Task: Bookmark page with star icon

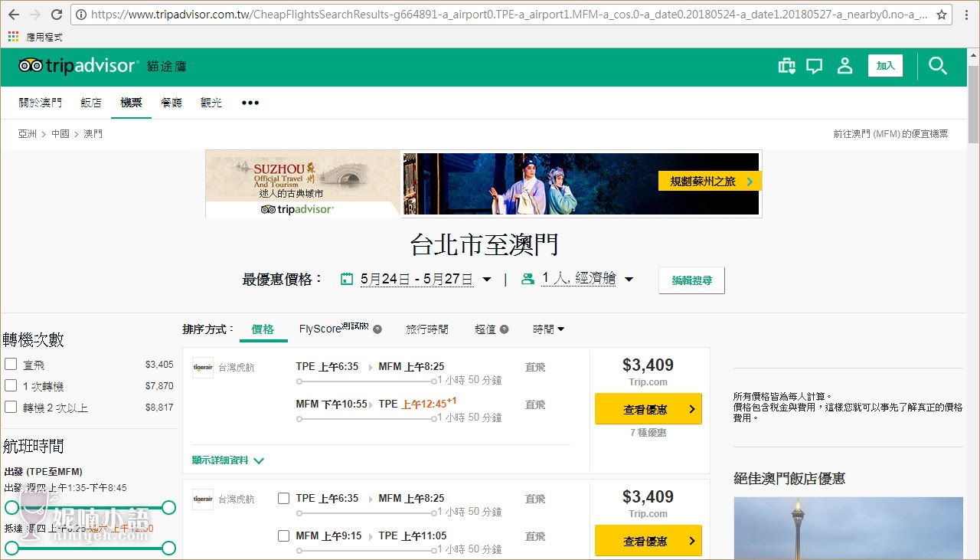Action: (942, 15)
